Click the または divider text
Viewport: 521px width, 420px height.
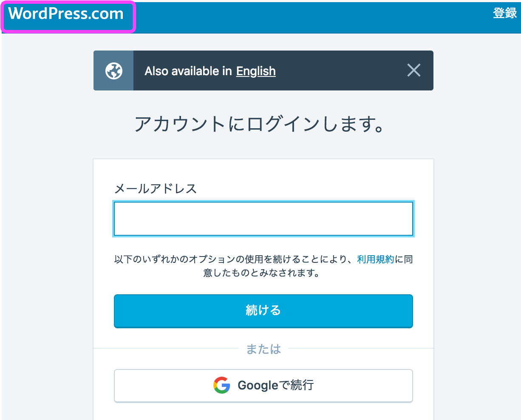tap(263, 349)
